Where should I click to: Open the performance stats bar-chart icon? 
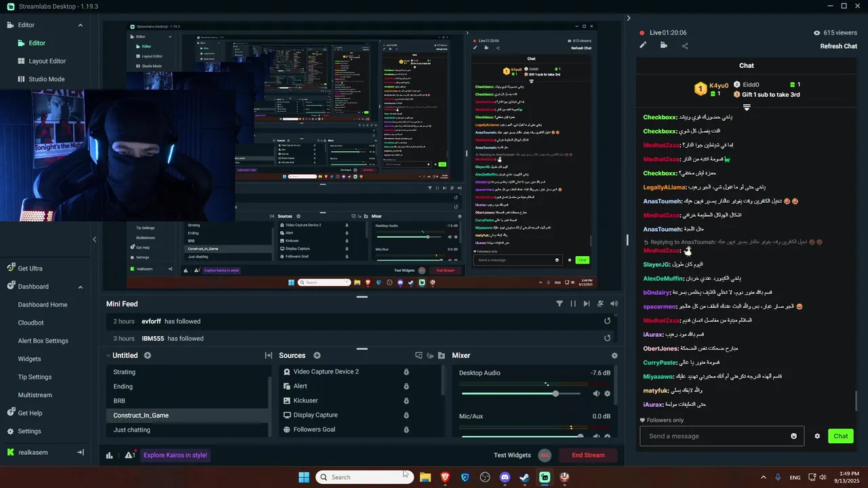tap(109, 455)
